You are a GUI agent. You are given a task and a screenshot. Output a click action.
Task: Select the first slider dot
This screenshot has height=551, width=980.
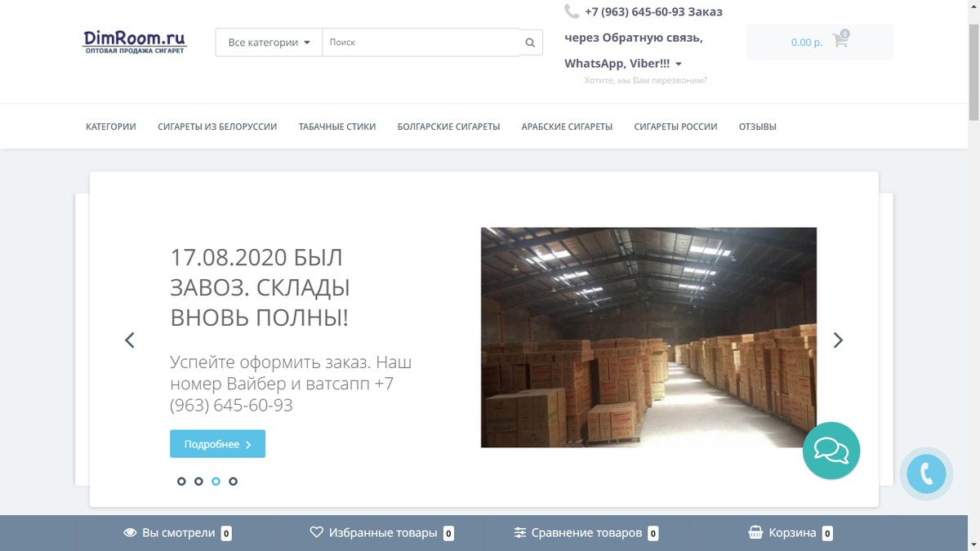(x=181, y=482)
